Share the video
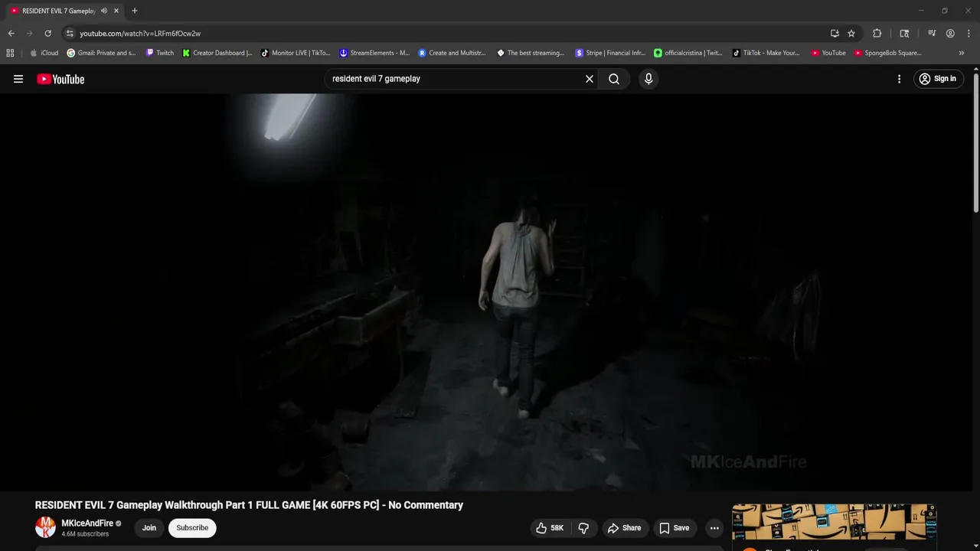The width and height of the screenshot is (980, 551). coord(624,528)
